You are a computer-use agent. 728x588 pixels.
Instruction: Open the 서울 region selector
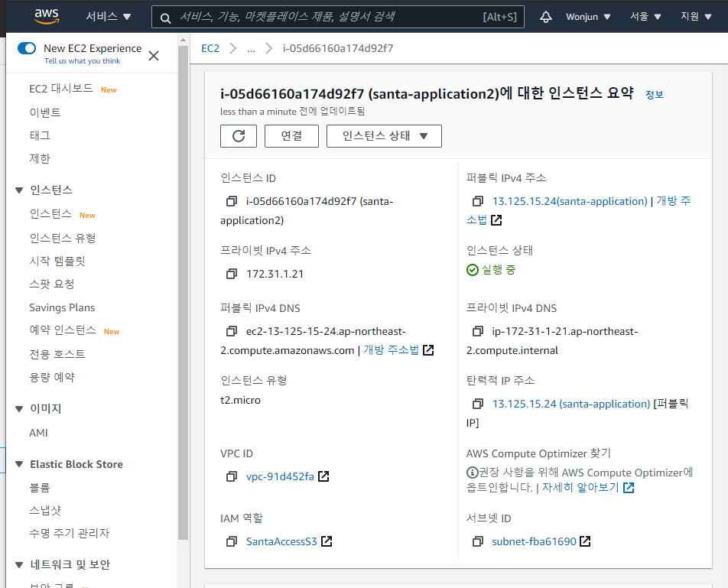[645, 17]
